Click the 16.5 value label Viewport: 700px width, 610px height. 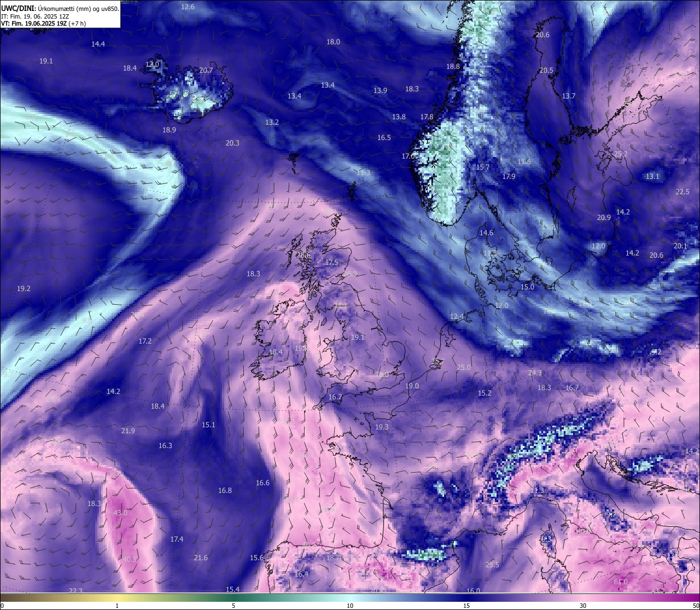point(384,137)
